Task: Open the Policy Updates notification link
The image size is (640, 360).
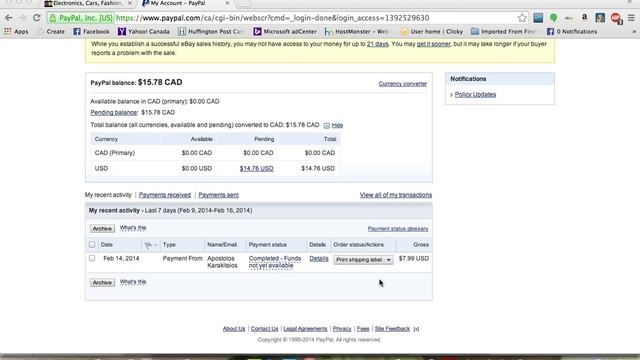Action: pos(475,94)
